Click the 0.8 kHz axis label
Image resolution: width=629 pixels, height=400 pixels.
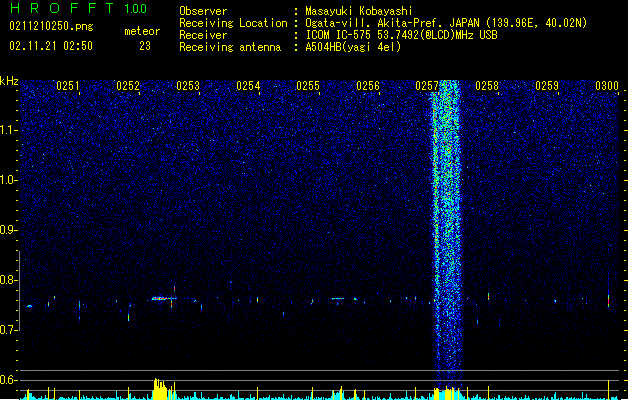coord(8,280)
